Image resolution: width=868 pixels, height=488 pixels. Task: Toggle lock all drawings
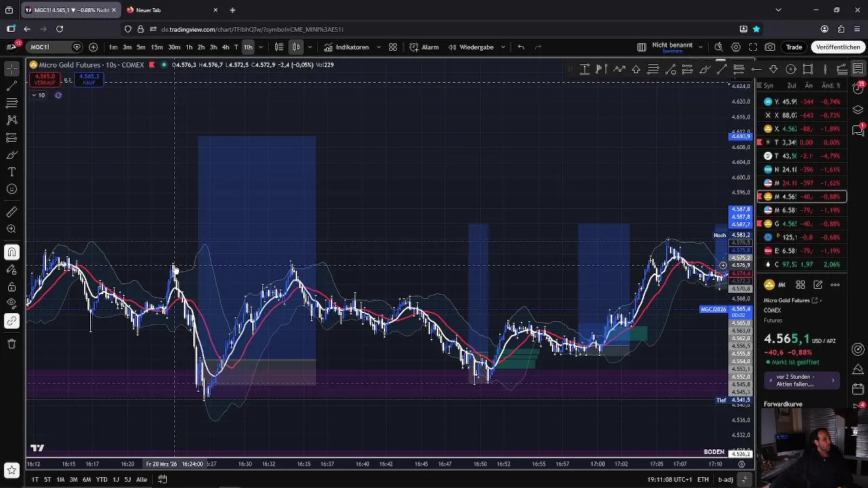(x=12, y=287)
